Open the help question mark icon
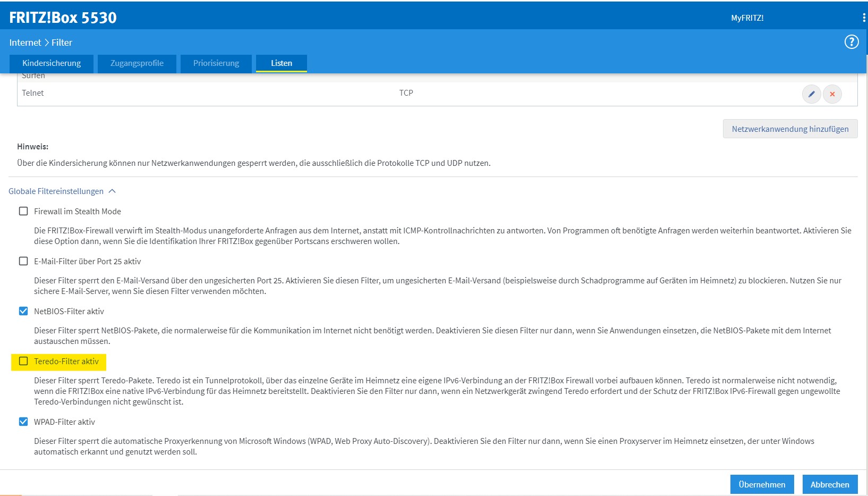The width and height of the screenshot is (868, 496). pyautogui.click(x=852, y=42)
